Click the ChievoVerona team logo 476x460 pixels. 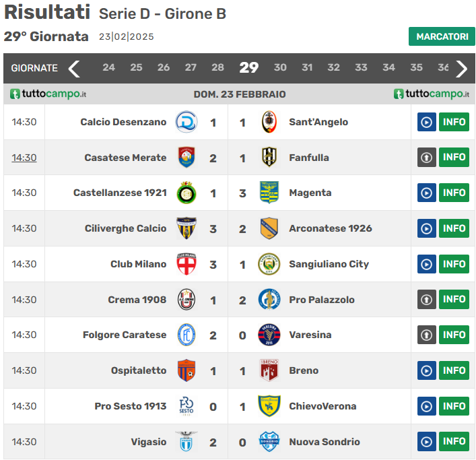(269, 406)
